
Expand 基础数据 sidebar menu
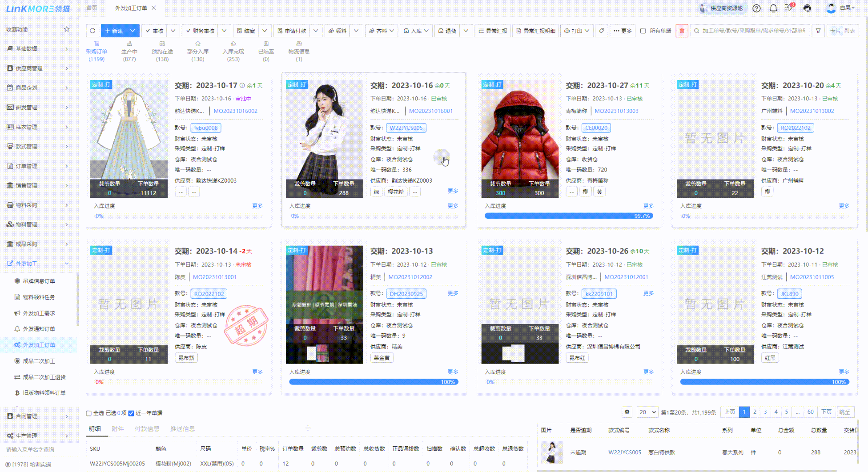point(38,48)
